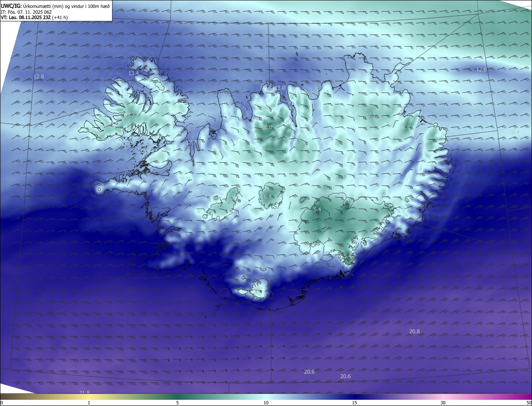Image resolution: width=532 pixels, height=406 pixels.
Task: Click the colour scale tick label 15
Action: [x=355, y=403]
